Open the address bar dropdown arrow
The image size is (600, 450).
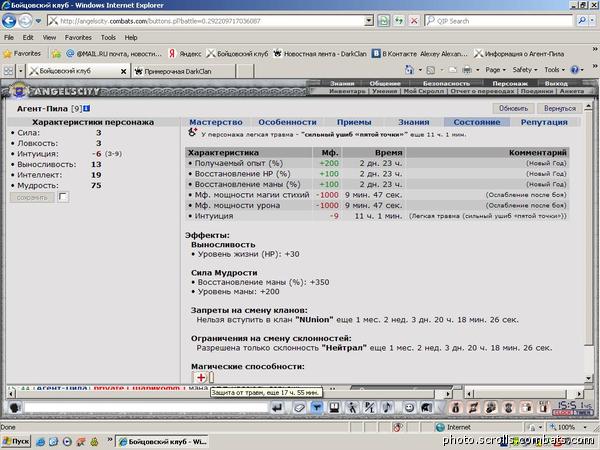tap(369, 21)
